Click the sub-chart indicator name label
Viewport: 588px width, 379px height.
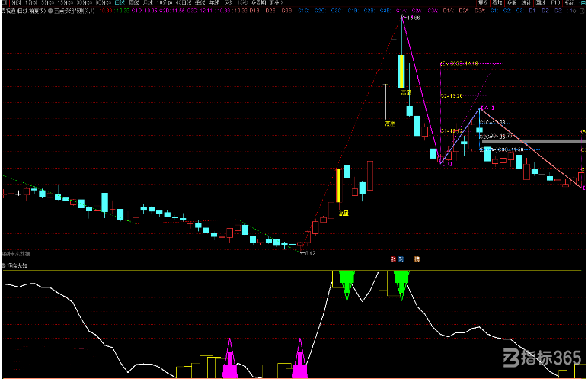coord(18,266)
